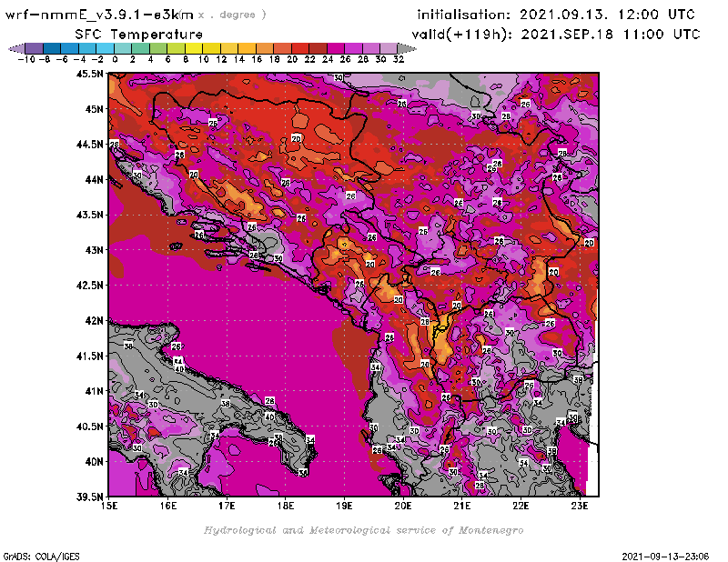Click the 22E longitude axis label
Viewport: 728px width, 562px height.
521,506
